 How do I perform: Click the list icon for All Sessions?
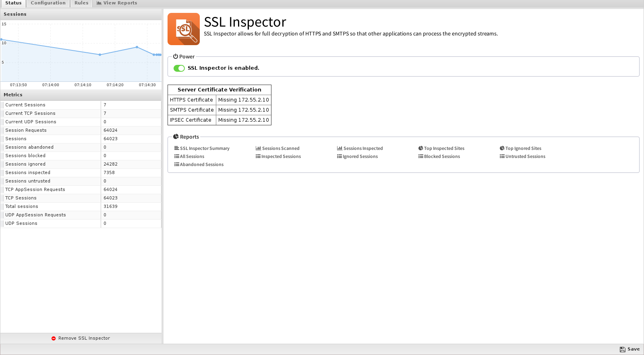(176, 156)
